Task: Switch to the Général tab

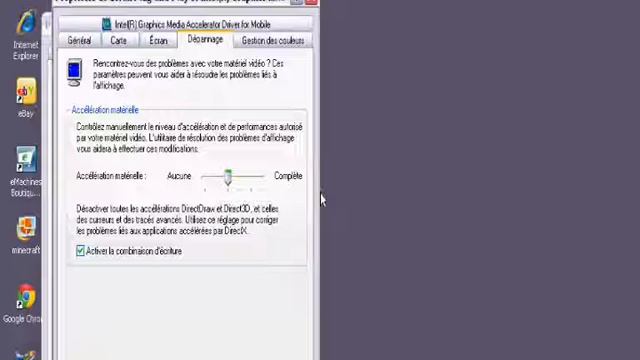Action: [79, 40]
